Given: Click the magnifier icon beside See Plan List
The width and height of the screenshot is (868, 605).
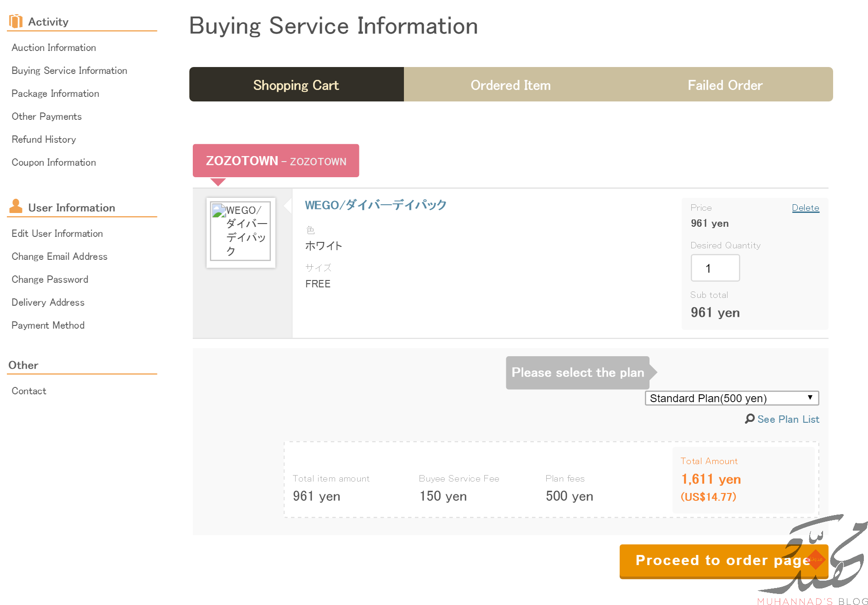Looking at the screenshot, I should click(x=750, y=419).
